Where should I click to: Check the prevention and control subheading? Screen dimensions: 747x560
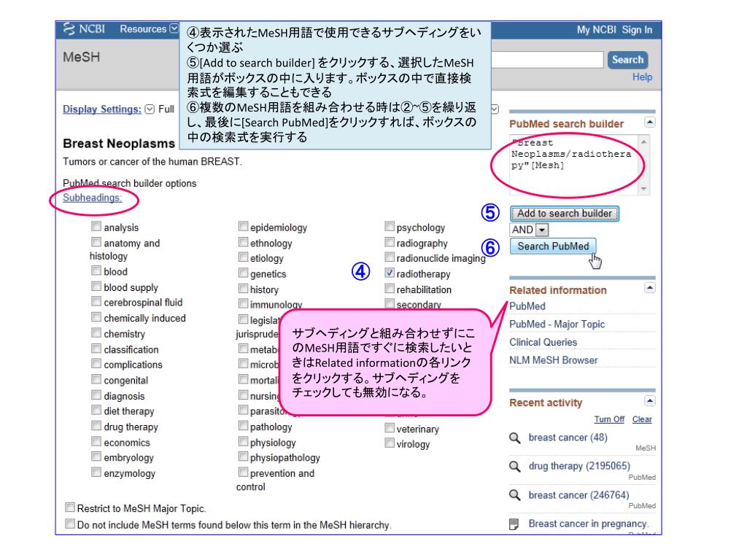pyautogui.click(x=244, y=472)
